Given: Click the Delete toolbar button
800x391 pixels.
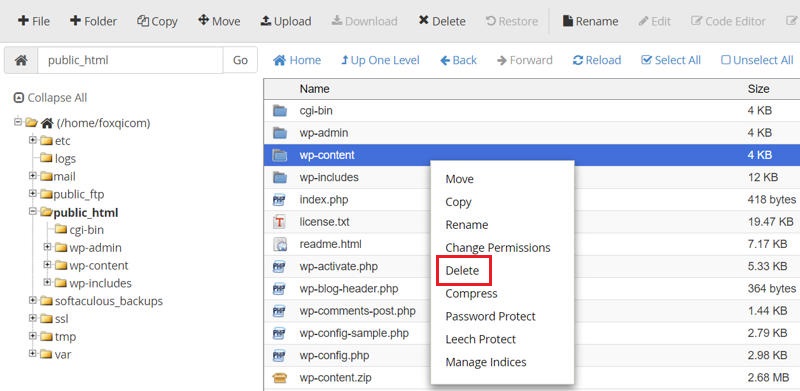Looking at the screenshot, I should 442,21.
